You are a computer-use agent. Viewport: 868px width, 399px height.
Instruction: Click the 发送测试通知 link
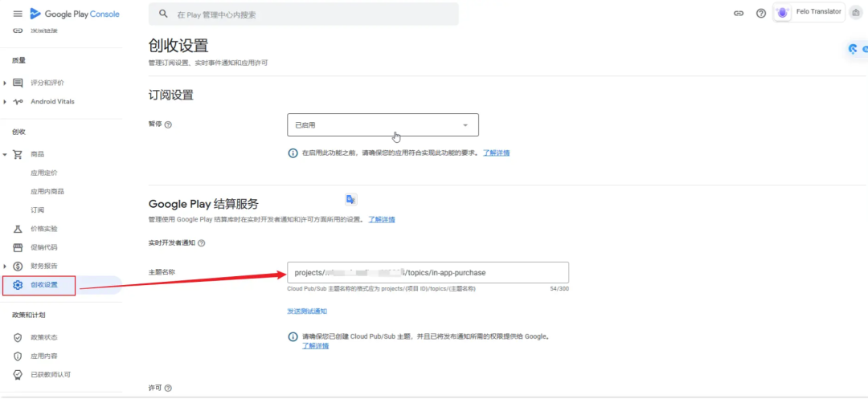(x=307, y=311)
